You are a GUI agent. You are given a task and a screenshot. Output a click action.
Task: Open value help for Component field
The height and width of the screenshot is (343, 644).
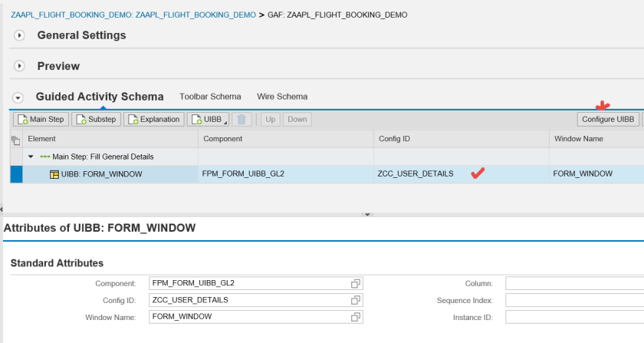pyautogui.click(x=356, y=284)
